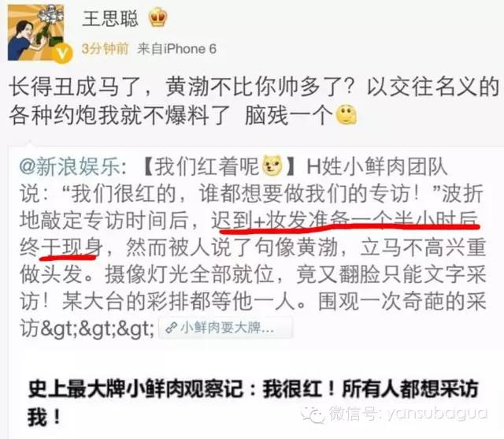
Task: Tap the thinking-face emoji after 脑残一个
Action: (x=346, y=114)
